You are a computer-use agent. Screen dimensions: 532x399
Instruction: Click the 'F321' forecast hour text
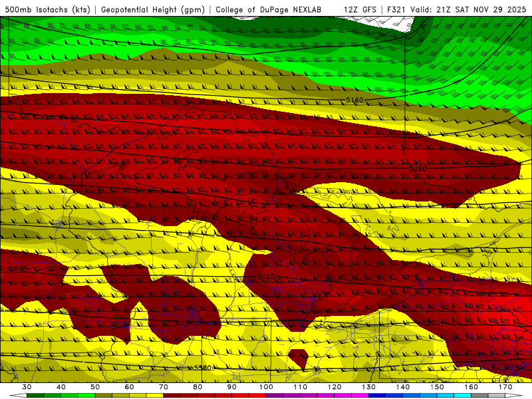[396, 9]
